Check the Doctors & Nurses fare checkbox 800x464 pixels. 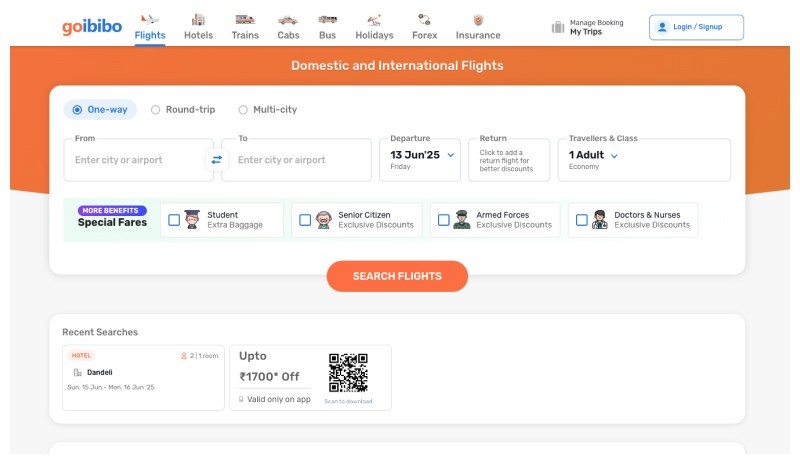pyautogui.click(x=582, y=220)
